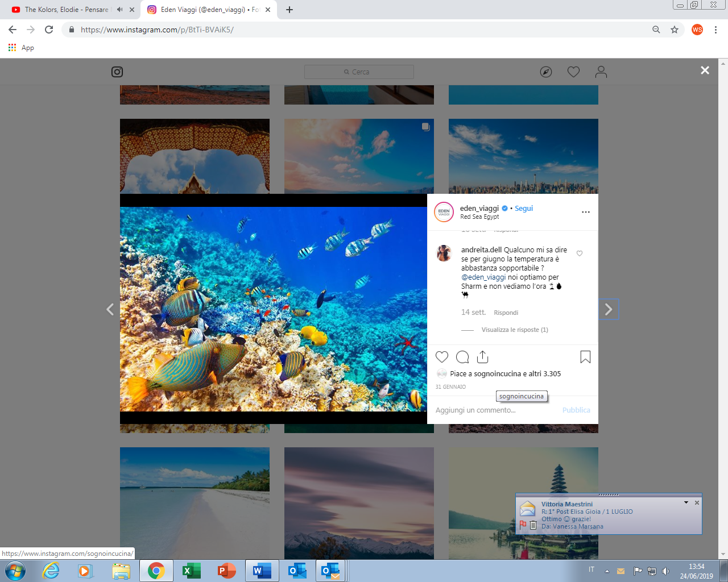Open PowerPoint from the taskbar
This screenshot has width=728, height=582.
point(226,571)
